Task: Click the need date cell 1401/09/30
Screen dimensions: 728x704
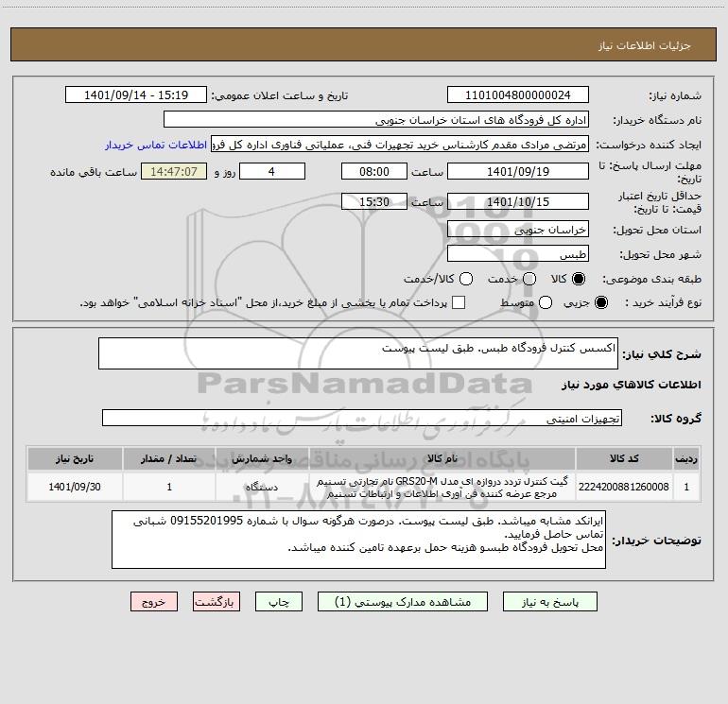Action: point(75,487)
